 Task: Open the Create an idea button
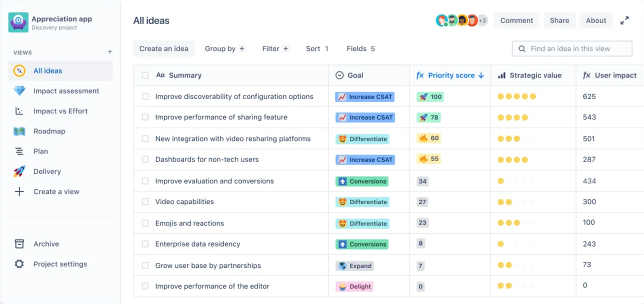pyautogui.click(x=164, y=48)
